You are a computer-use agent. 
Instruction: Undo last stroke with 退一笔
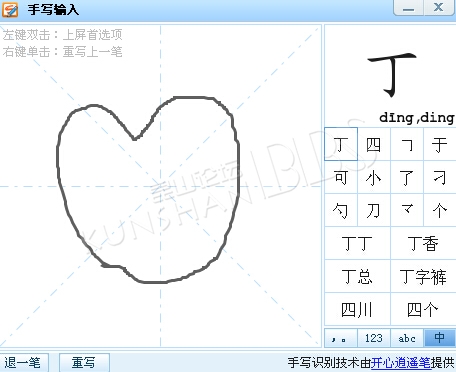tap(23, 363)
